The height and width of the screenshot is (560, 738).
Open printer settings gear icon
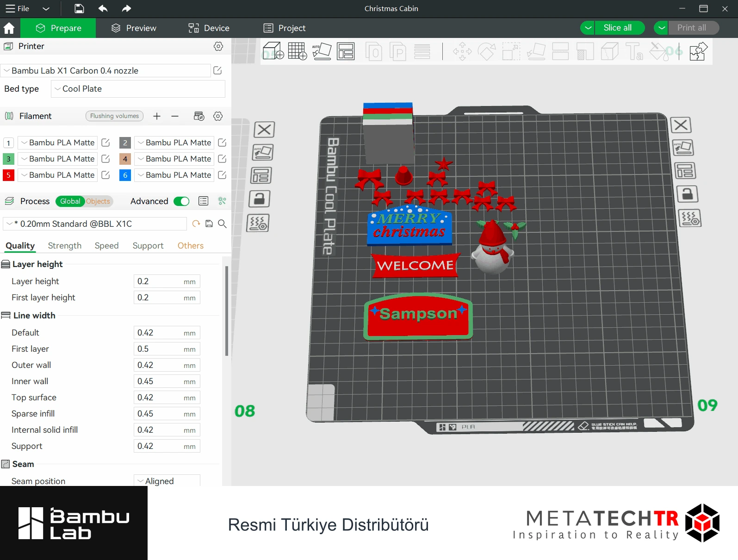218,46
